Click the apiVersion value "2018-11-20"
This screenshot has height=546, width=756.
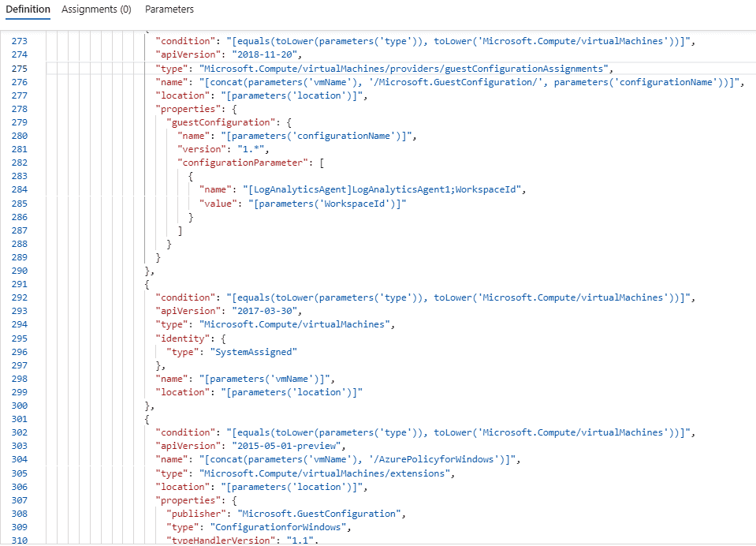pos(264,54)
